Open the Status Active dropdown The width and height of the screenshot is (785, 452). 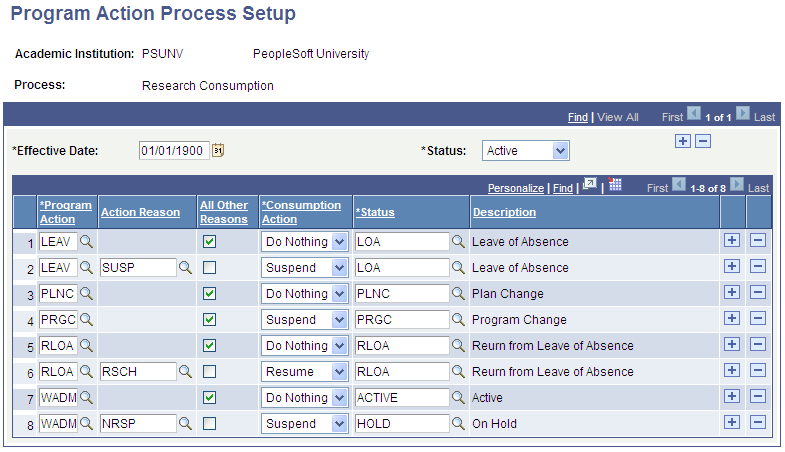(x=525, y=151)
